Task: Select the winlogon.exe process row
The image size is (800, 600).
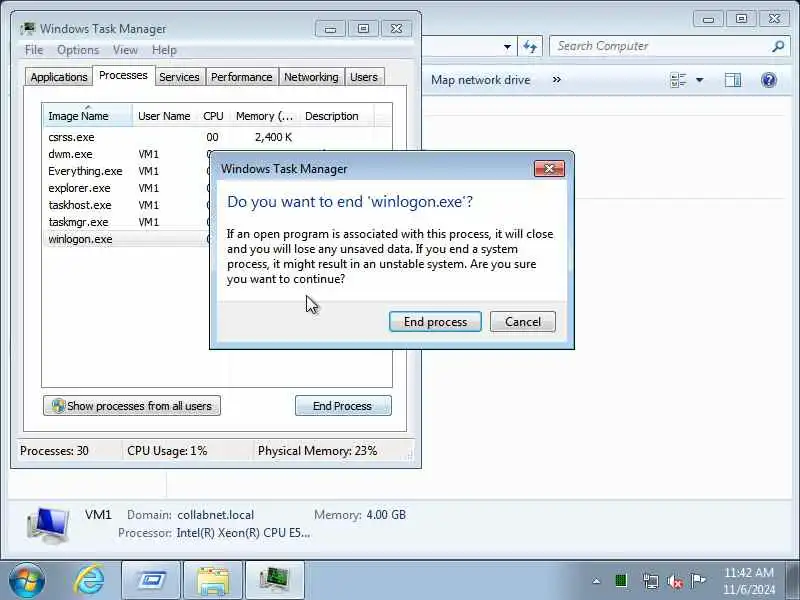Action: [127, 239]
